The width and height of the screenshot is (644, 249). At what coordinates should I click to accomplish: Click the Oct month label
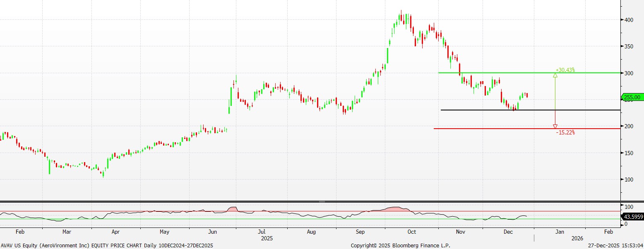point(411,232)
